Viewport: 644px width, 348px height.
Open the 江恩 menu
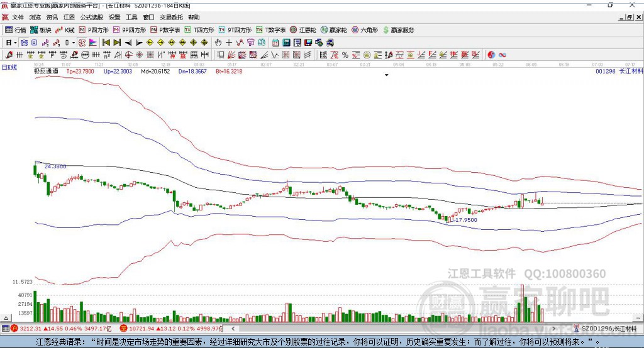(69, 17)
